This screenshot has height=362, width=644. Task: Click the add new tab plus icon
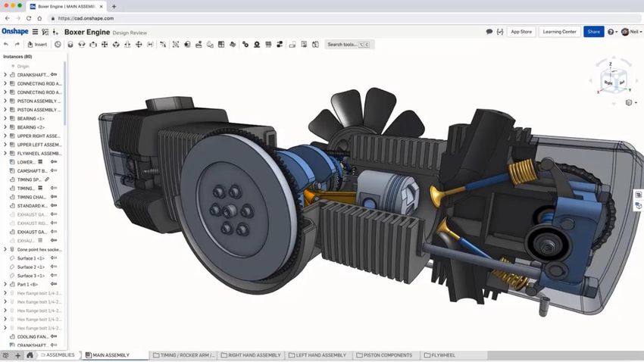pos(17,355)
